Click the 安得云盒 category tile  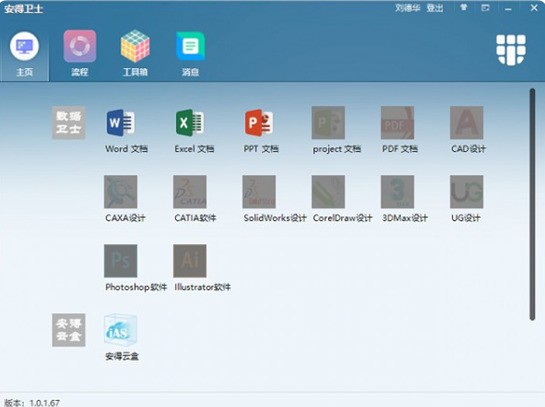[68, 330]
